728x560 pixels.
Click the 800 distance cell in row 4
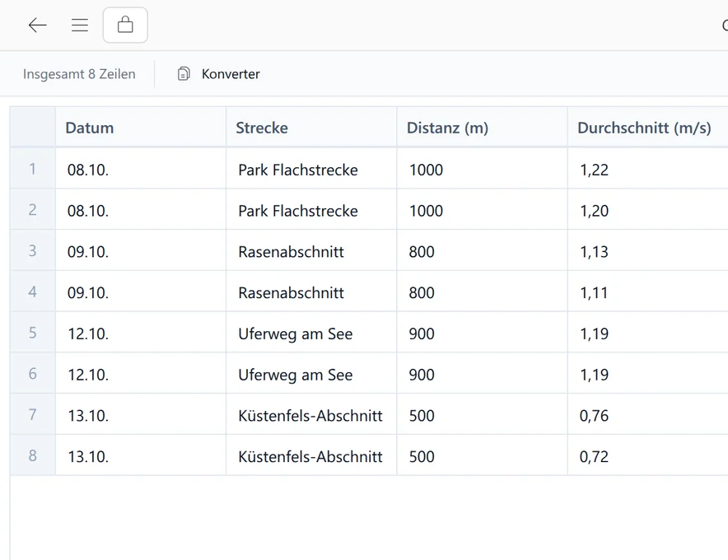(482, 292)
